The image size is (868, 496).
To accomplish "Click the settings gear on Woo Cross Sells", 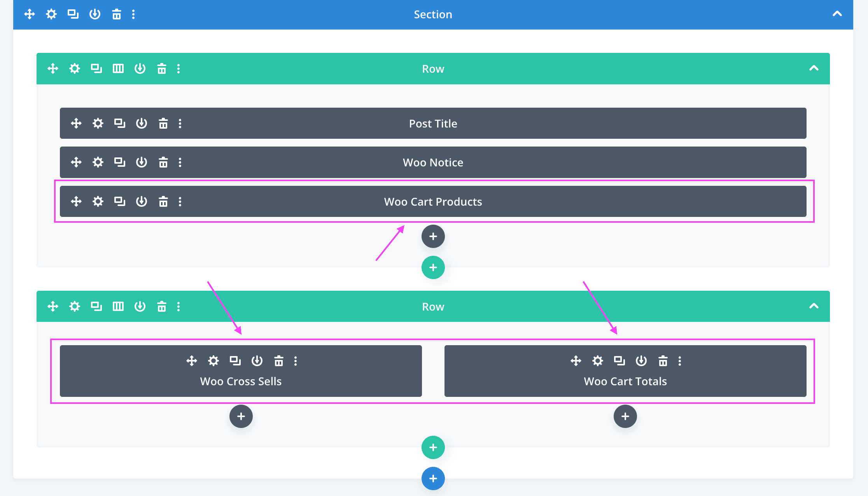I will [x=212, y=361].
